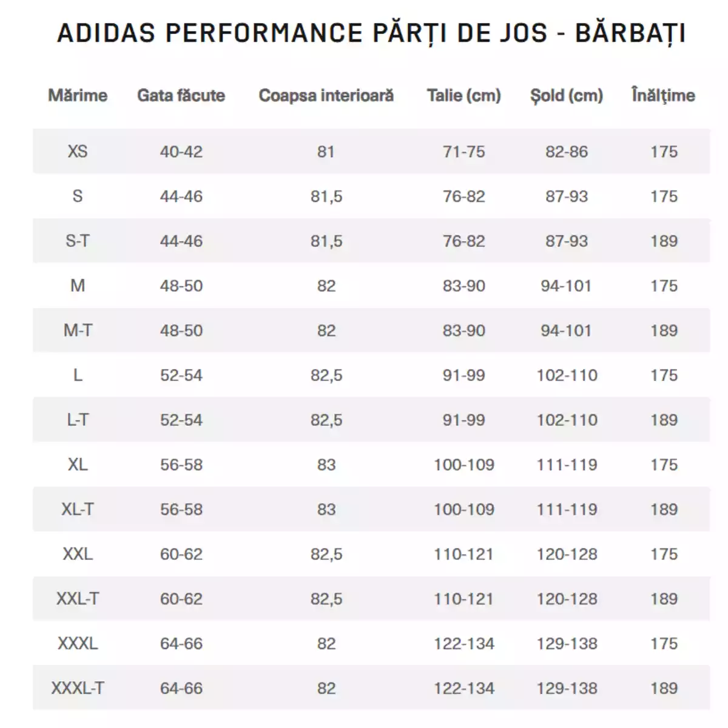Viewport: 728px width, 728px height.
Task: Select the XXL size row label
Action: coord(78,554)
